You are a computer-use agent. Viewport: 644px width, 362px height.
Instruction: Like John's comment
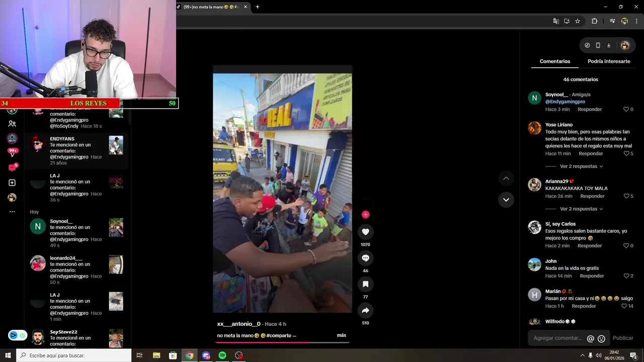[626, 276]
